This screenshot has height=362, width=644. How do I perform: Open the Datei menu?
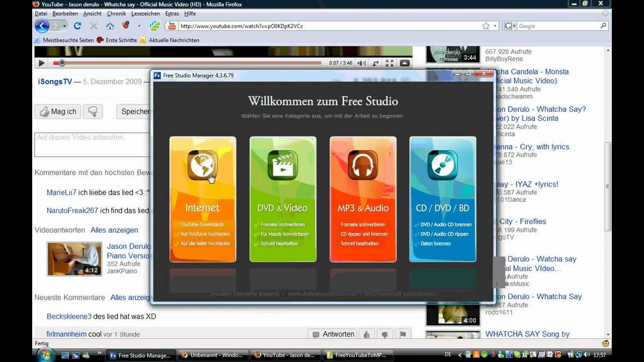coord(41,14)
